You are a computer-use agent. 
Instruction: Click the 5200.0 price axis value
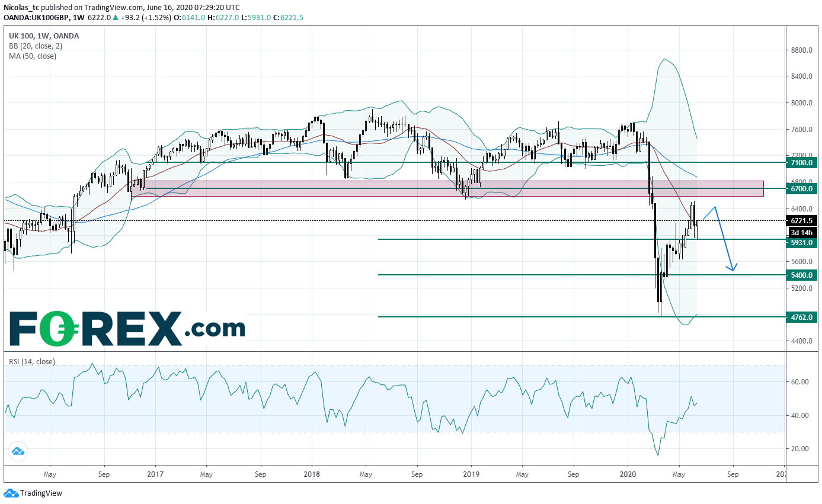click(x=802, y=288)
